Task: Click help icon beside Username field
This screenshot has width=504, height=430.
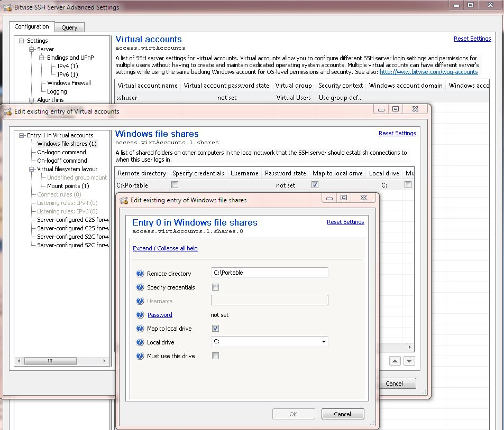Action: tap(140, 301)
